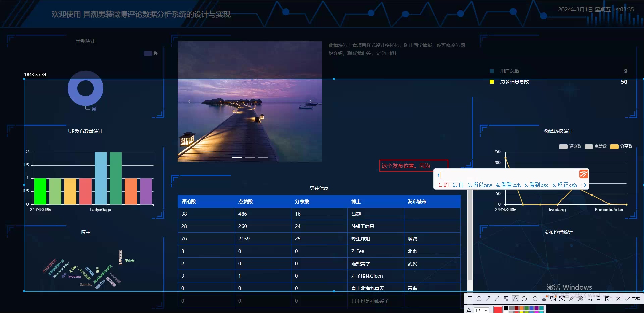
Task: Select the numbered step marker tool
Action: point(524,299)
